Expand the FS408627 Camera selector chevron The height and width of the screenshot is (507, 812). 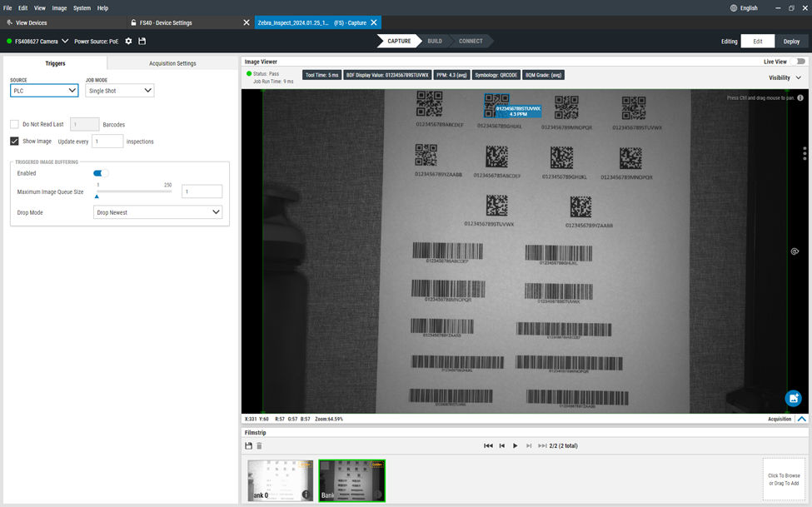65,41
